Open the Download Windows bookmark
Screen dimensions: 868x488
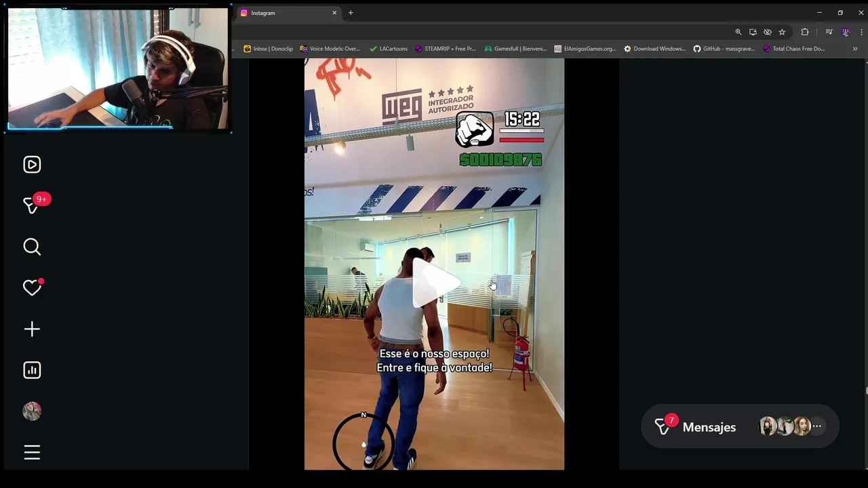point(655,49)
